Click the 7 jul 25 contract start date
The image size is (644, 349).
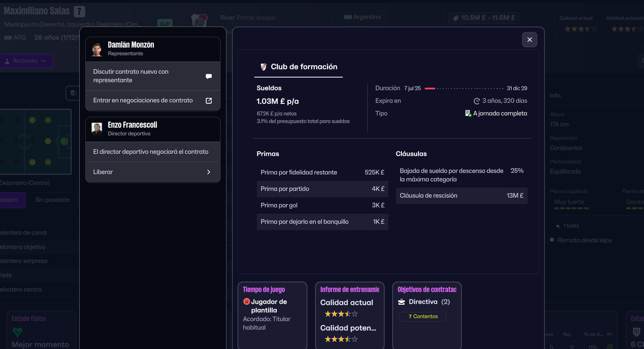coord(412,89)
